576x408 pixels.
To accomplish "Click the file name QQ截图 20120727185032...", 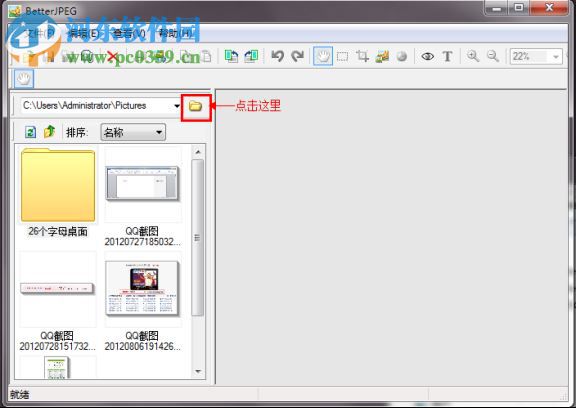I will pyautogui.click(x=143, y=237).
